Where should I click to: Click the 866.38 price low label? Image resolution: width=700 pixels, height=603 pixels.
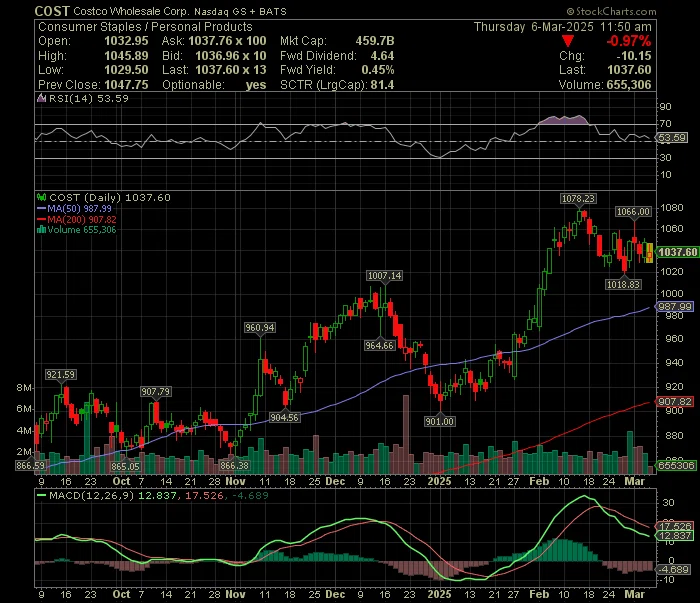coord(234,466)
